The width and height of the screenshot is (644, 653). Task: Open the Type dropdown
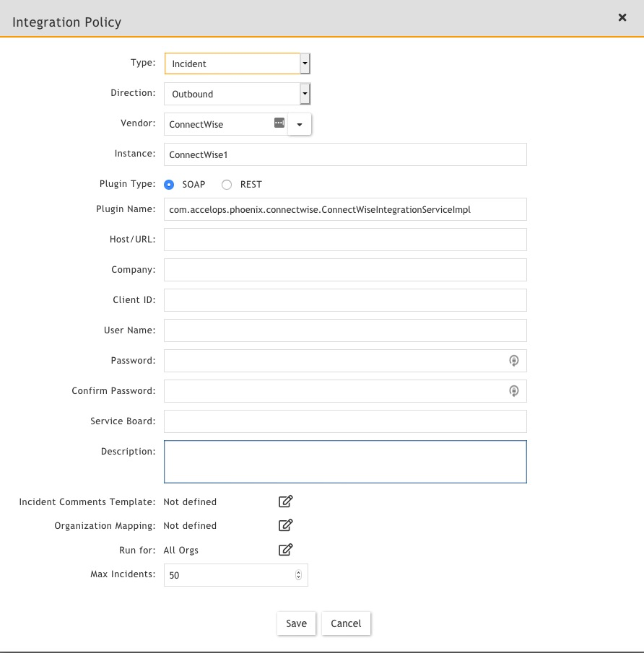305,63
